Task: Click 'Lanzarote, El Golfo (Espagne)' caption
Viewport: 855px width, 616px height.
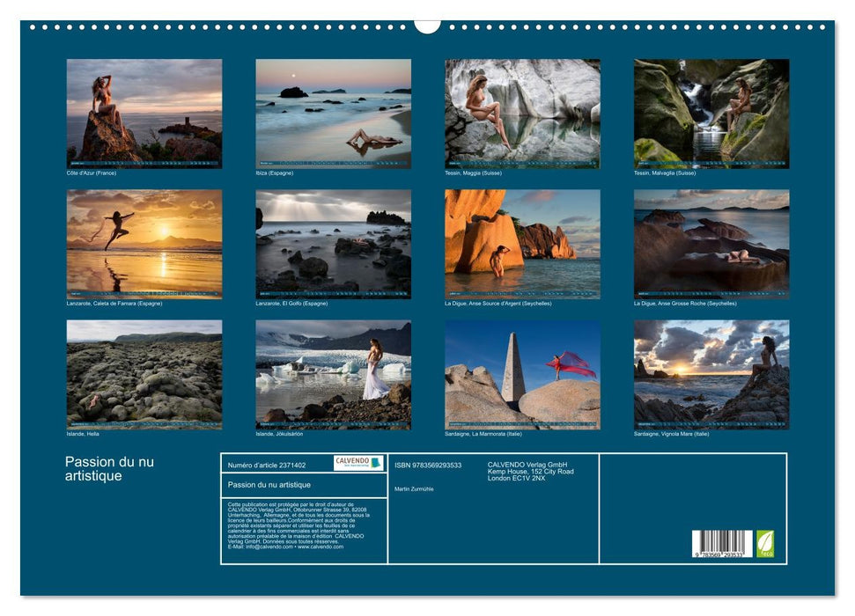Action: click(x=291, y=303)
